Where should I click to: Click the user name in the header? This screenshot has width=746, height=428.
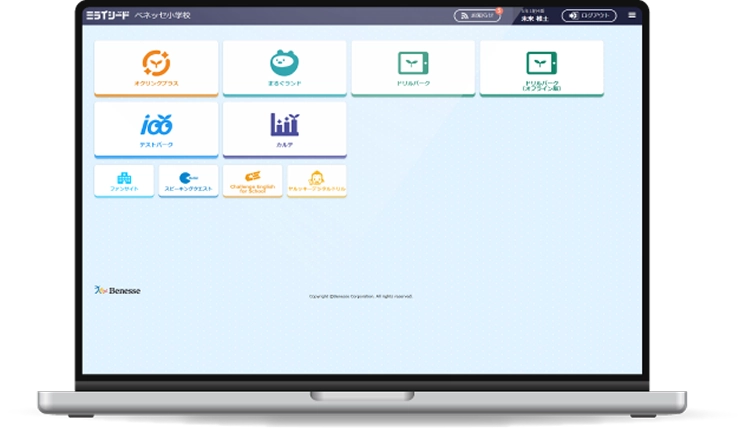[537, 19]
